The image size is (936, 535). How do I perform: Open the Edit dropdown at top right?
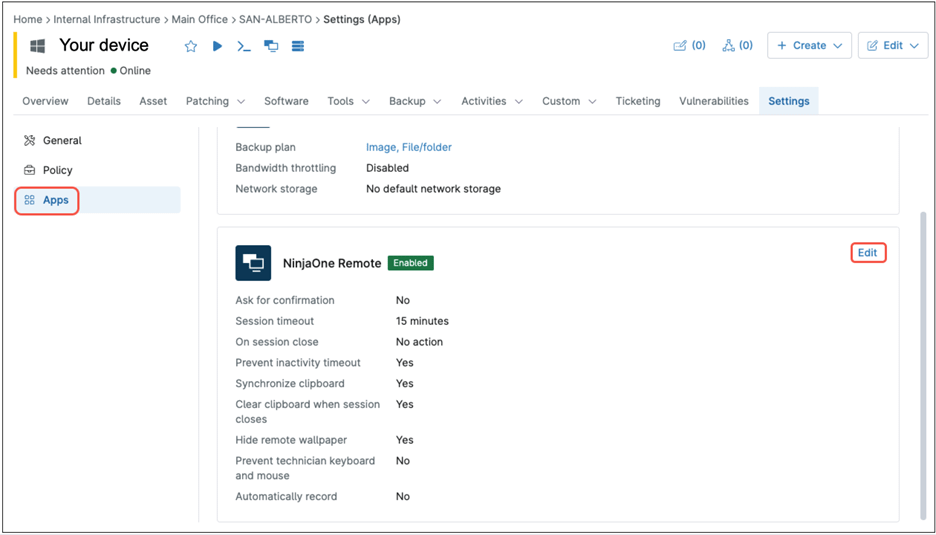tap(893, 46)
